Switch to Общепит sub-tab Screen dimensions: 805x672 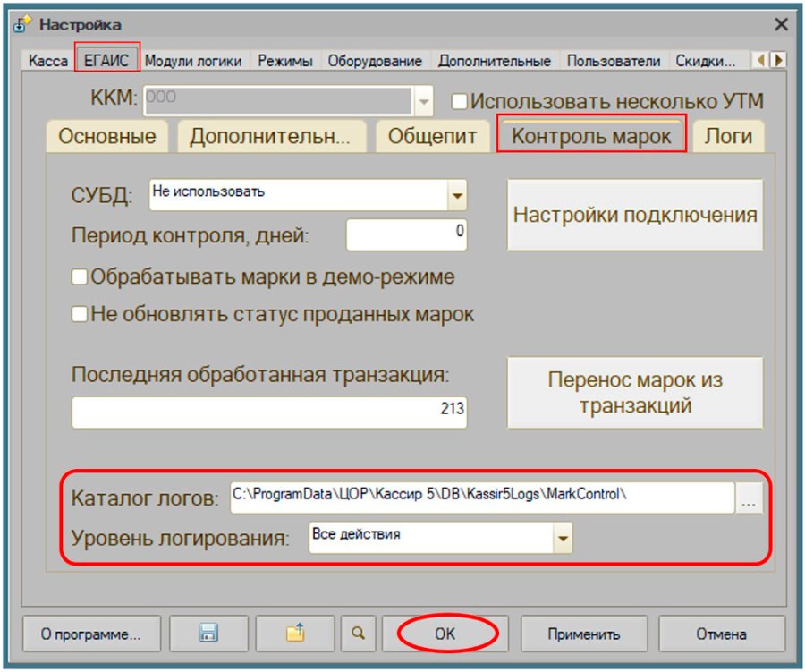click(432, 137)
